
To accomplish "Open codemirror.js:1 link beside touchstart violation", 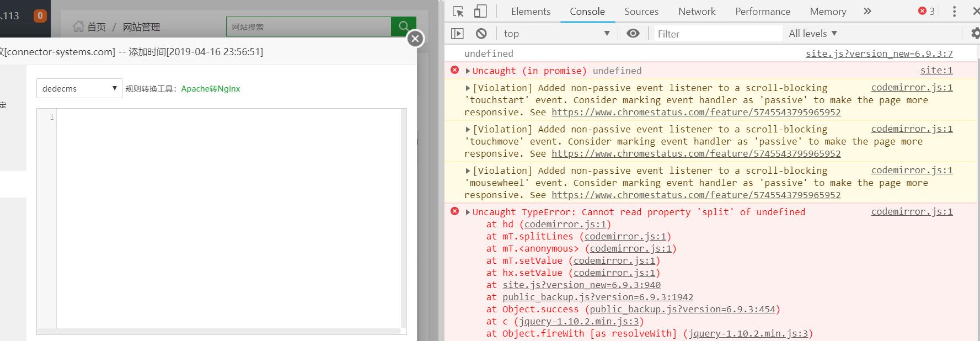I will [x=912, y=87].
